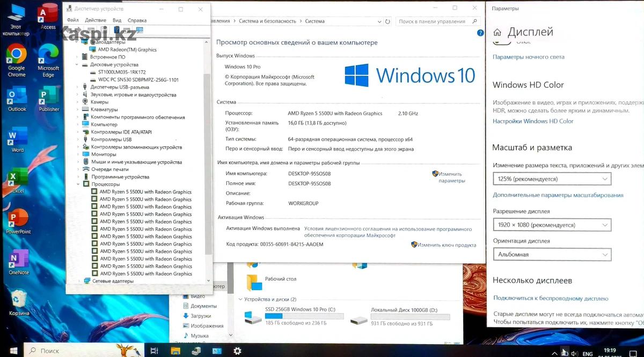Select the PowerPoint desktop shortcut

coord(18,222)
